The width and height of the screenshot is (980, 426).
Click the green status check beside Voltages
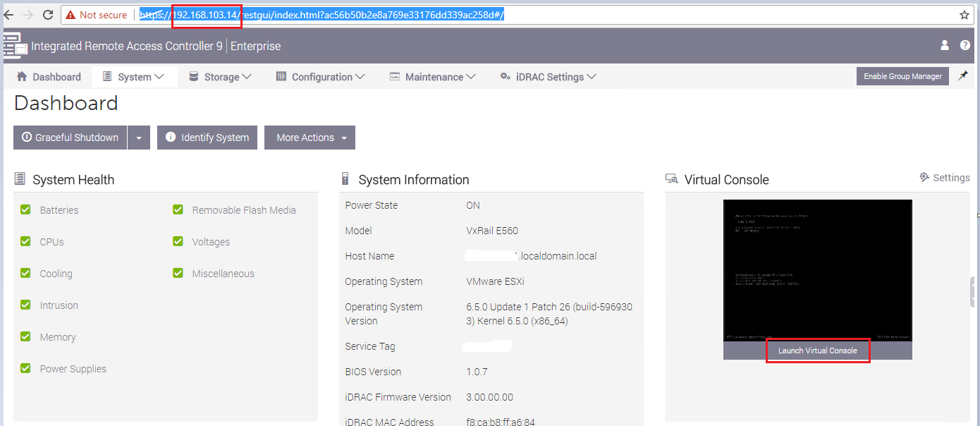pyautogui.click(x=178, y=241)
